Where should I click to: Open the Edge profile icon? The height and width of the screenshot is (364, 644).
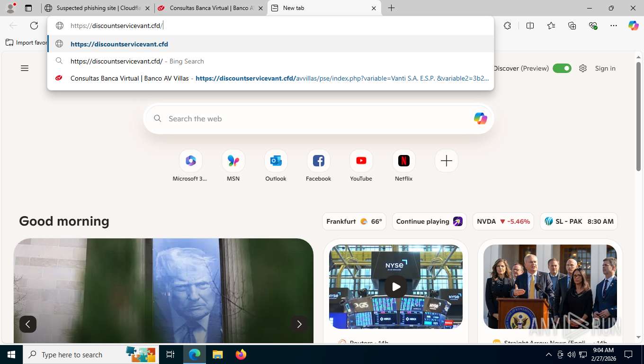[10, 8]
